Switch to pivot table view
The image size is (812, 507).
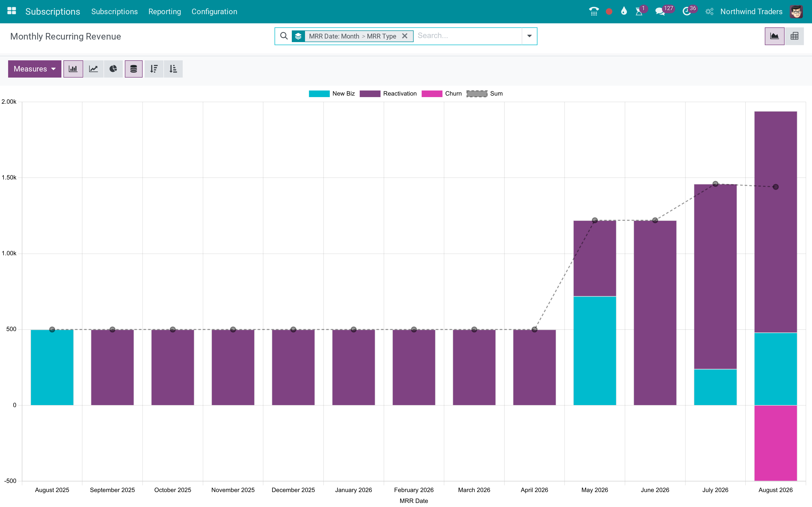point(794,36)
